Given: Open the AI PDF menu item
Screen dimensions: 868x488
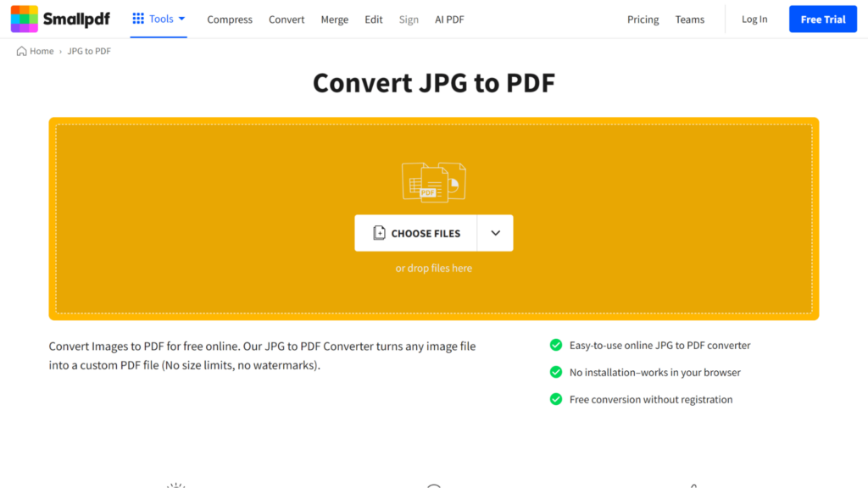Looking at the screenshot, I should coord(449,19).
